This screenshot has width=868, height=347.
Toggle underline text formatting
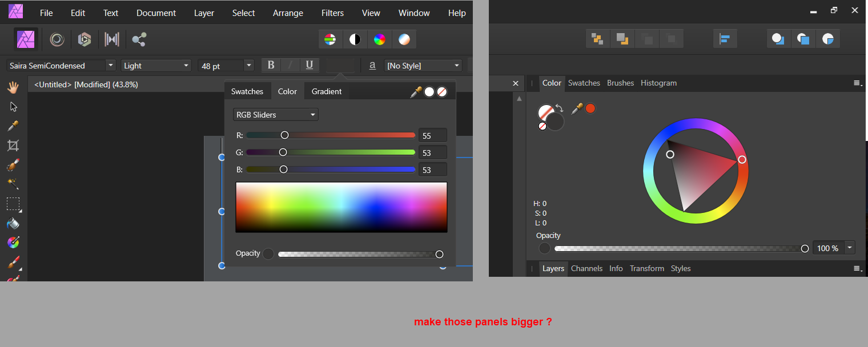pyautogui.click(x=309, y=65)
